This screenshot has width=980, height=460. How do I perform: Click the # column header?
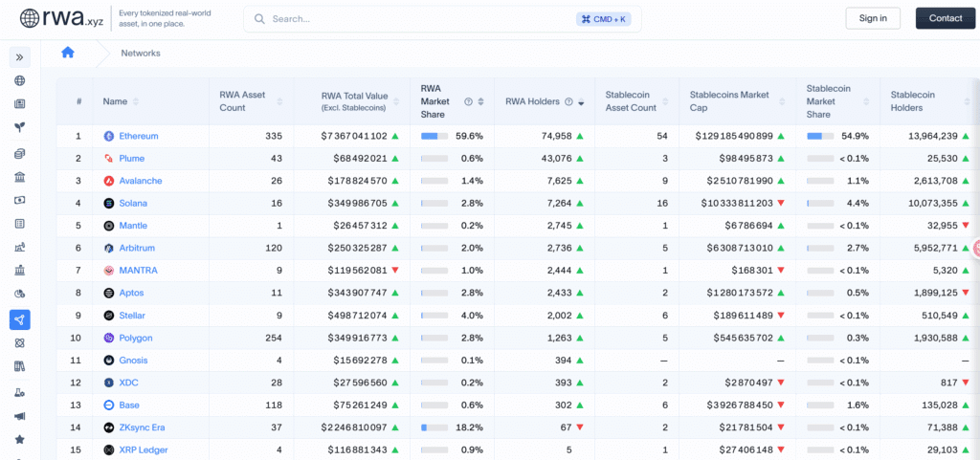pyautogui.click(x=78, y=101)
